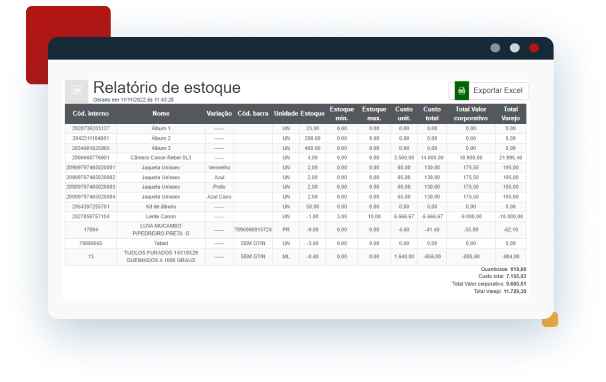Select the Câmera Canon Rebel SL3 row name
Viewport: 606px width, 382px height.
coord(161,158)
